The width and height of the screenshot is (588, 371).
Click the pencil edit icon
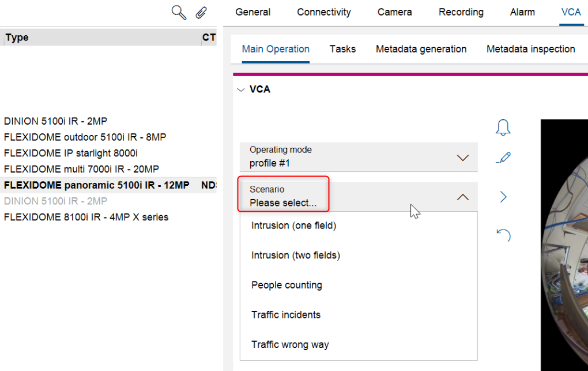[x=503, y=158]
